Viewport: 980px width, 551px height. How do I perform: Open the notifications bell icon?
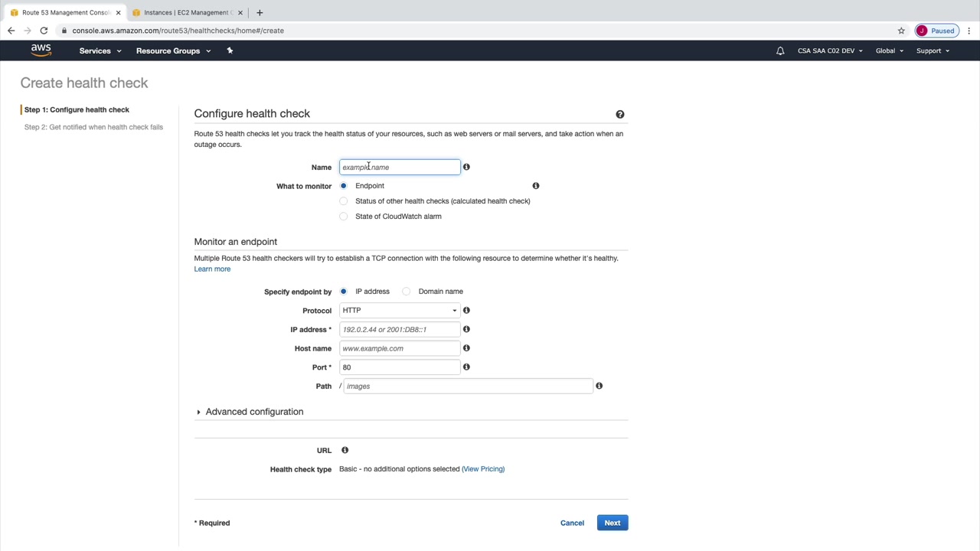[x=780, y=51]
